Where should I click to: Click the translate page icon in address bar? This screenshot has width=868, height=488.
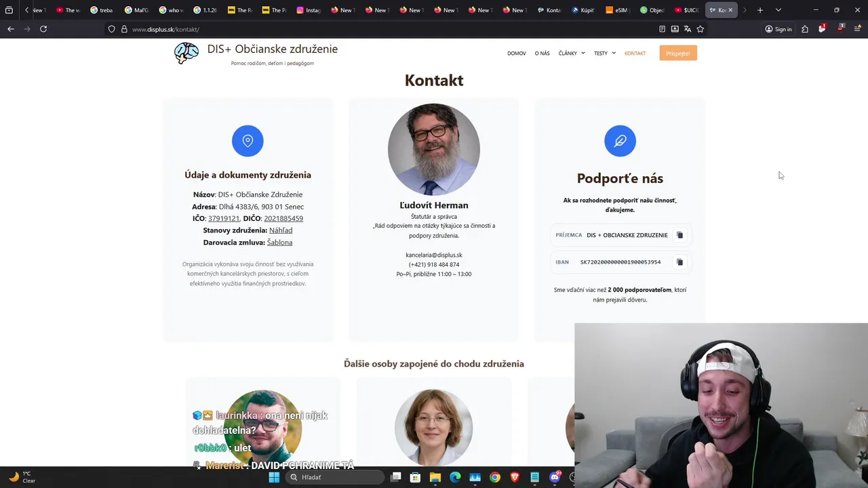point(688,29)
